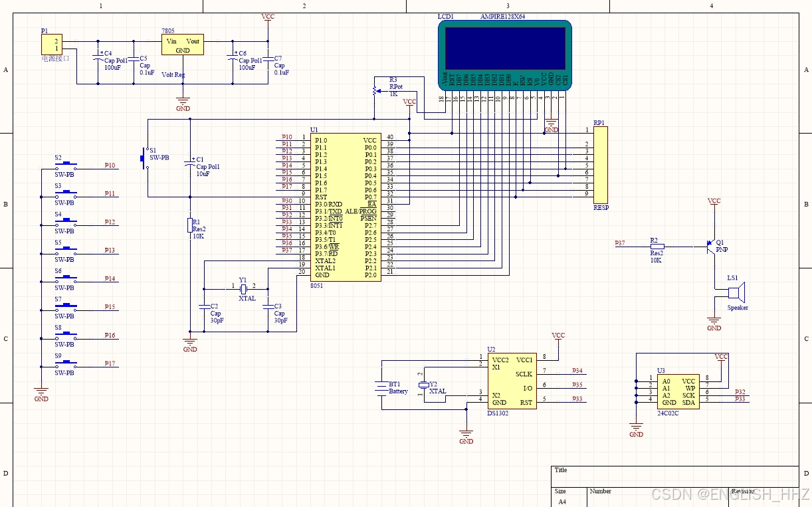
Task: Click the ALE/PROG pin name on U1
Action: pos(361,211)
